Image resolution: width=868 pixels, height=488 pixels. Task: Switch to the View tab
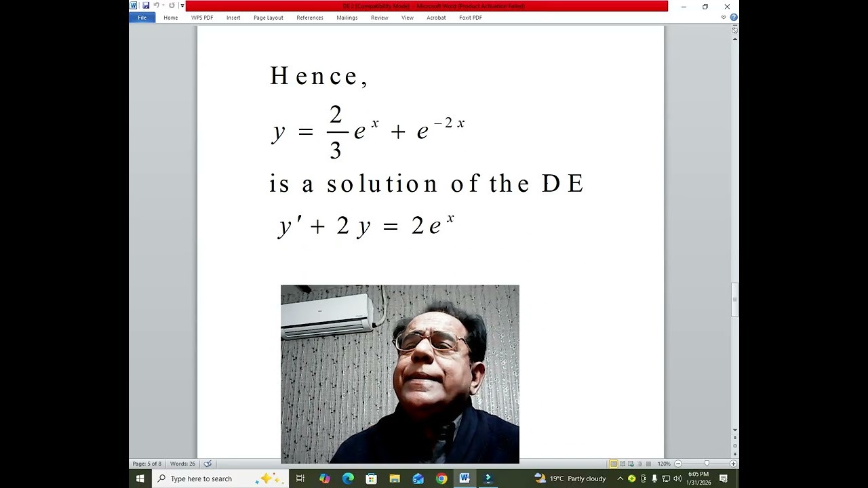point(408,18)
